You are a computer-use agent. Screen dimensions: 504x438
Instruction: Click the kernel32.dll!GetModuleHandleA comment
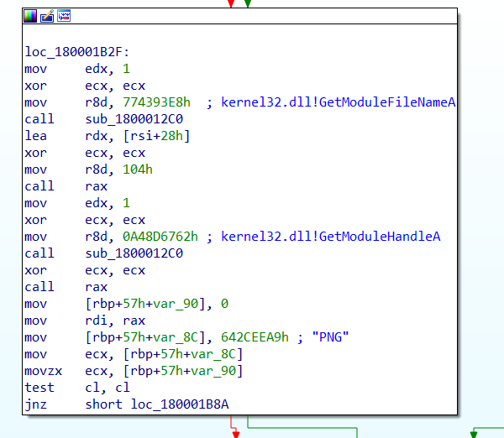(x=330, y=237)
